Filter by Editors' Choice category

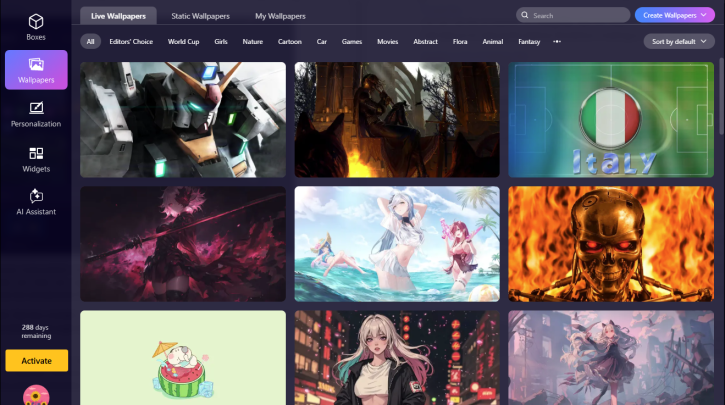coord(131,42)
